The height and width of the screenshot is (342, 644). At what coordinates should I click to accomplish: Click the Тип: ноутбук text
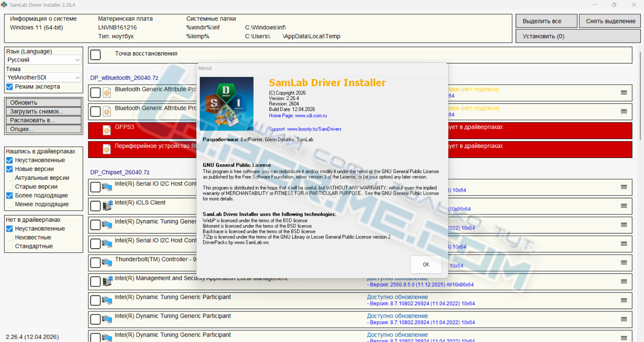[x=116, y=36]
